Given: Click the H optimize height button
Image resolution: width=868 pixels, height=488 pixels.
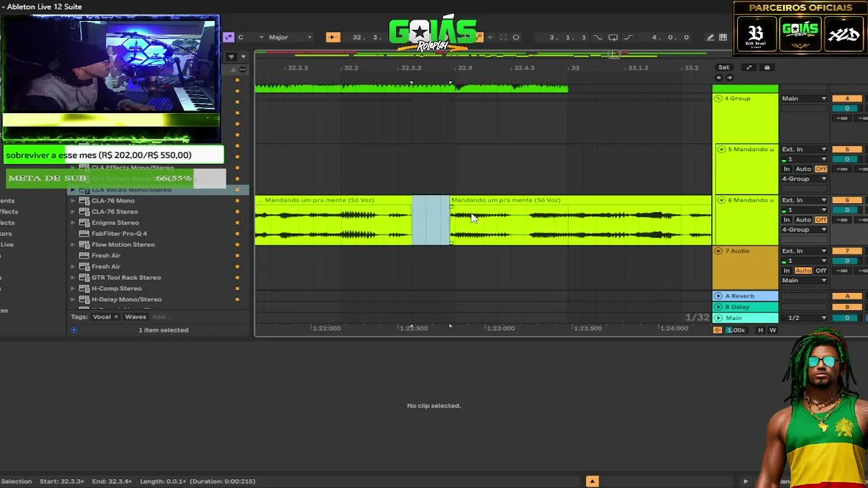Looking at the screenshot, I should [x=760, y=330].
